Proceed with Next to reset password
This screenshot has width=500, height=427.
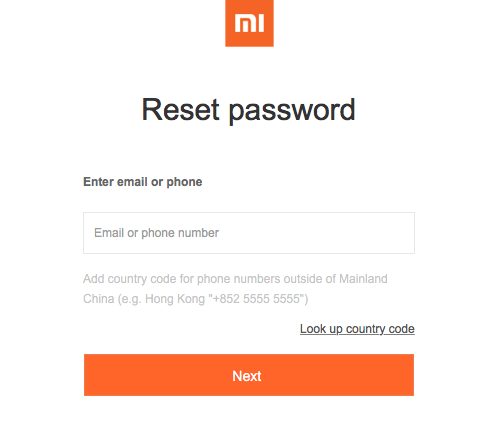click(249, 375)
